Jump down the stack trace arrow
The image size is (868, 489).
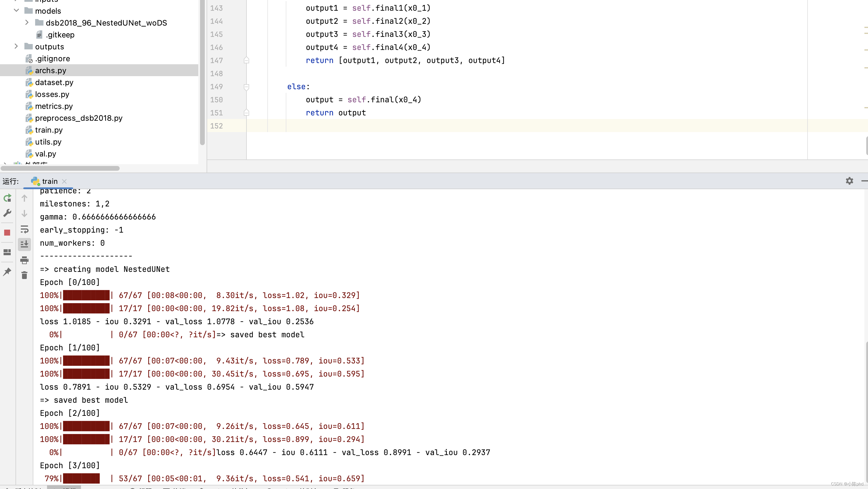(24, 214)
